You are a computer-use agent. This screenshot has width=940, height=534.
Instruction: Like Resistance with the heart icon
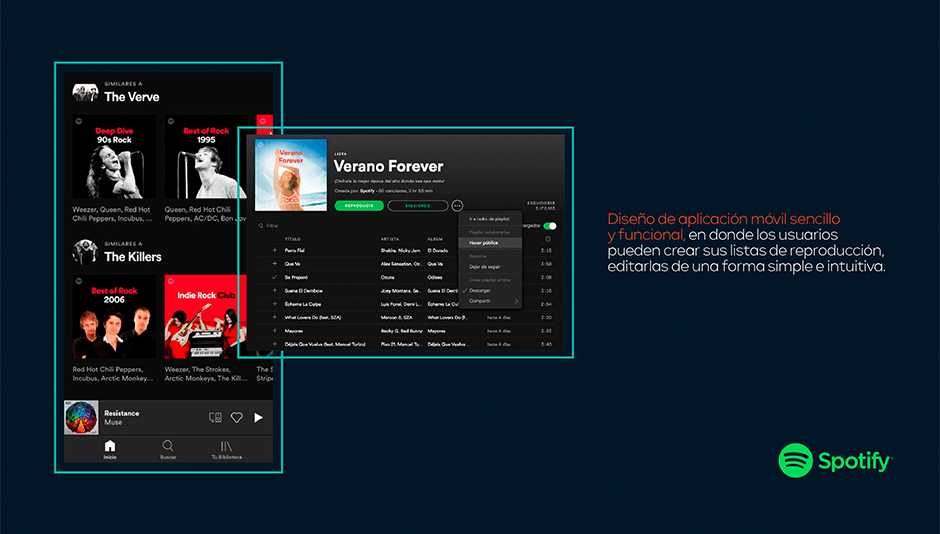237,418
